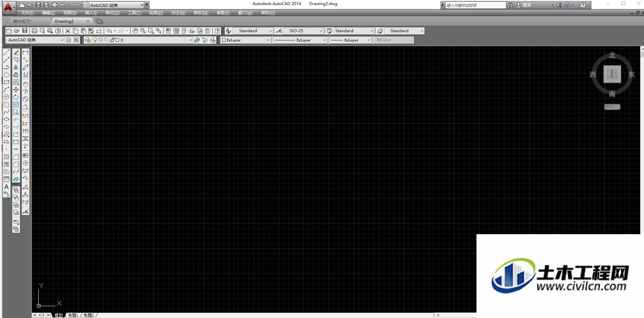Open the ByLayer color control

pos(246,40)
